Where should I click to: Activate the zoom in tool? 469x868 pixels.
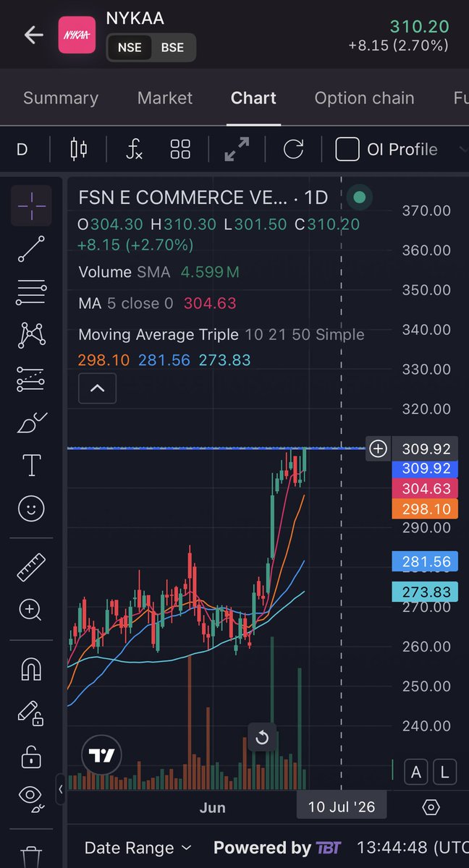[31, 610]
